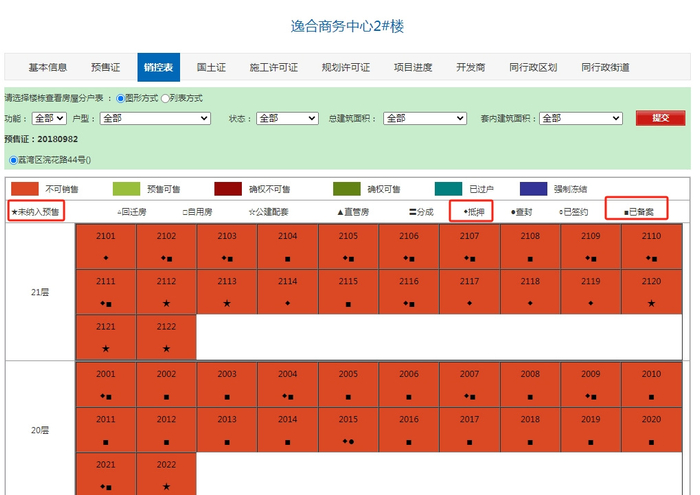This screenshot has height=495, width=700.
Task: Open the 功能 dropdown
Action: click(49, 118)
